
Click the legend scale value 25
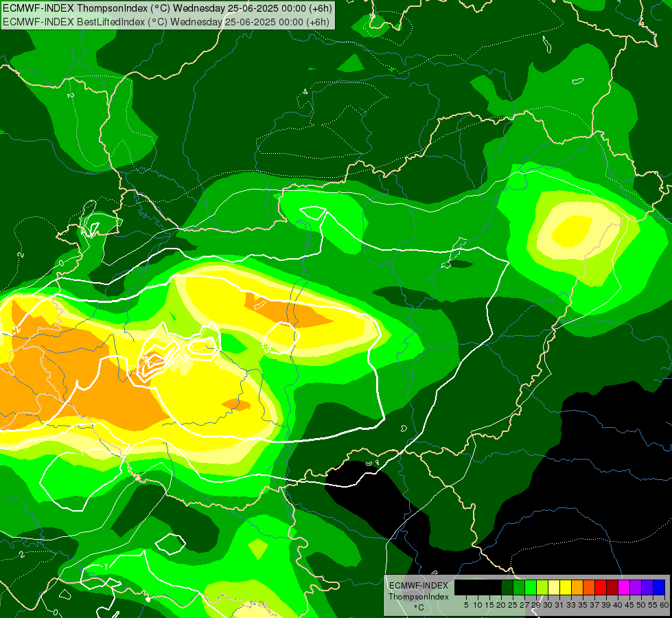point(513,605)
